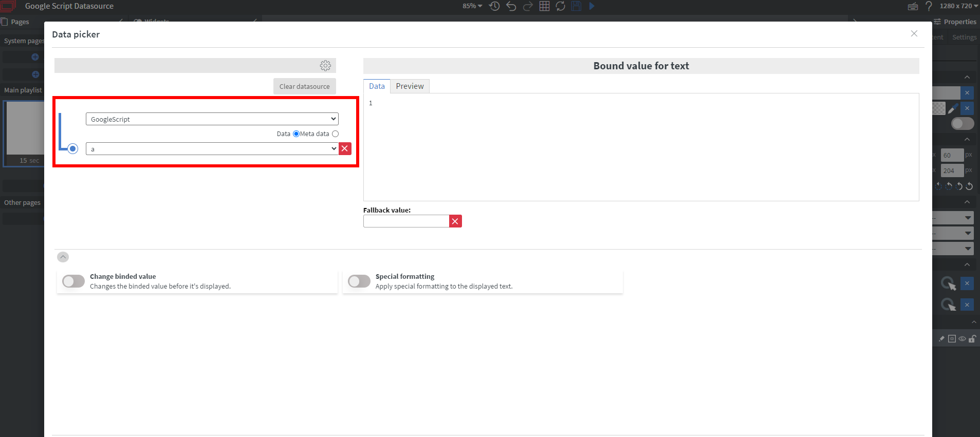Screen dimensions: 980x437
Task: Select the blue tree node radio button
Action: click(x=73, y=148)
